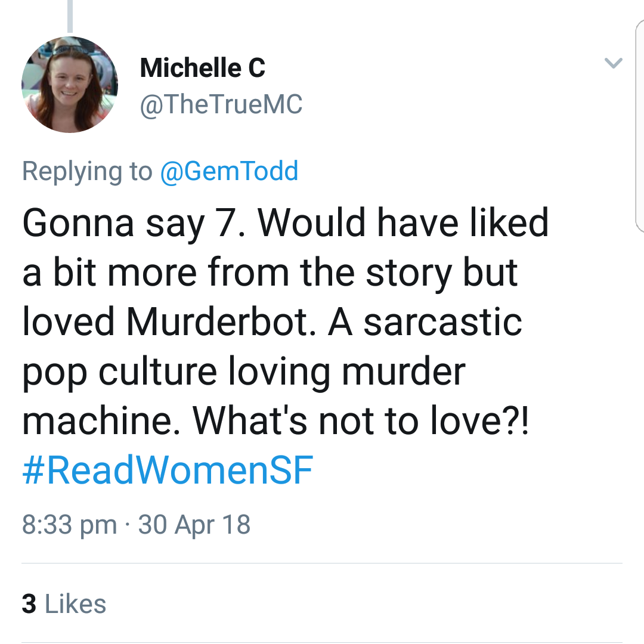Click the phrase 'What's not to love?!'
Viewport: 644px width, 644px height.
point(360,420)
